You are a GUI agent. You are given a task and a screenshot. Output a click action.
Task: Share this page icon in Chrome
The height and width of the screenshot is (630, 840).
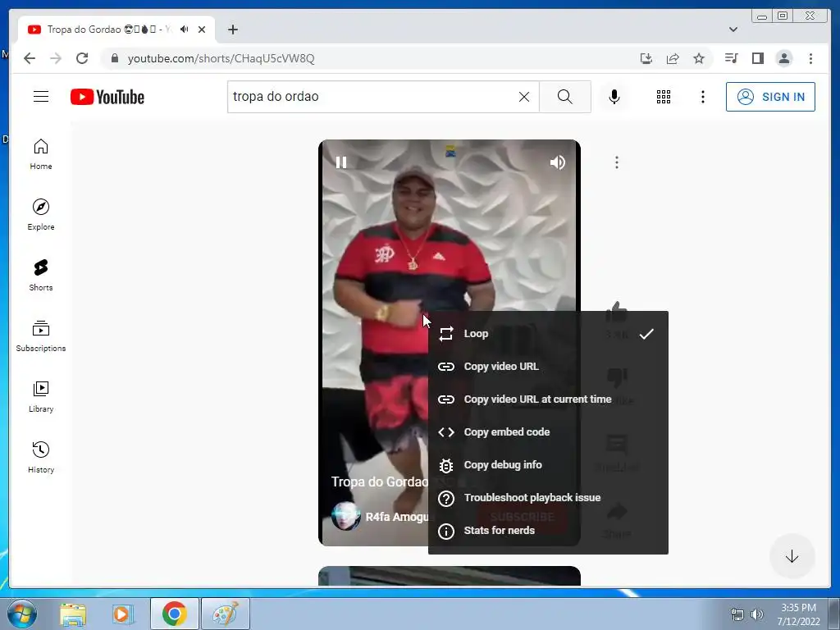tap(673, 58)
